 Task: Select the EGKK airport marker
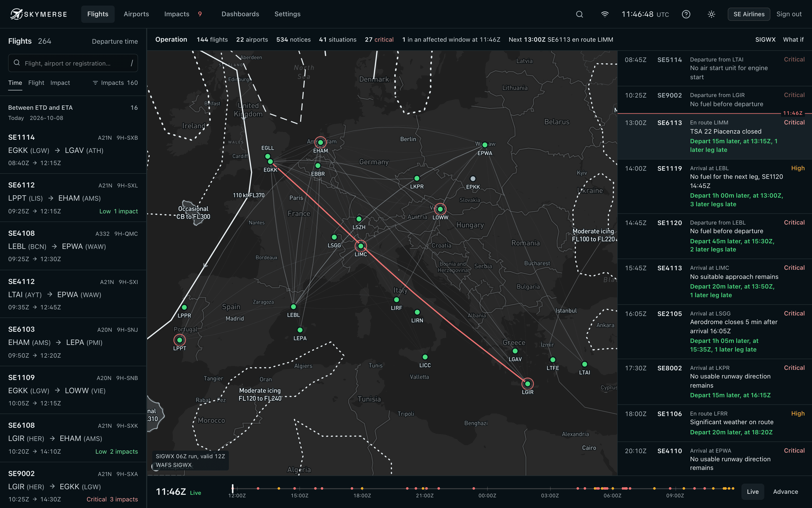270,162
